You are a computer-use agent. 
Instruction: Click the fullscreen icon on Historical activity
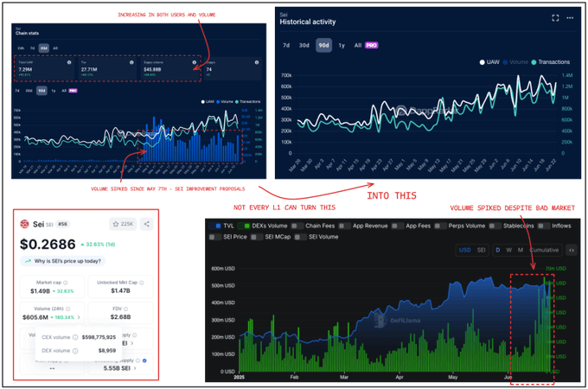(x=555, y=18)
